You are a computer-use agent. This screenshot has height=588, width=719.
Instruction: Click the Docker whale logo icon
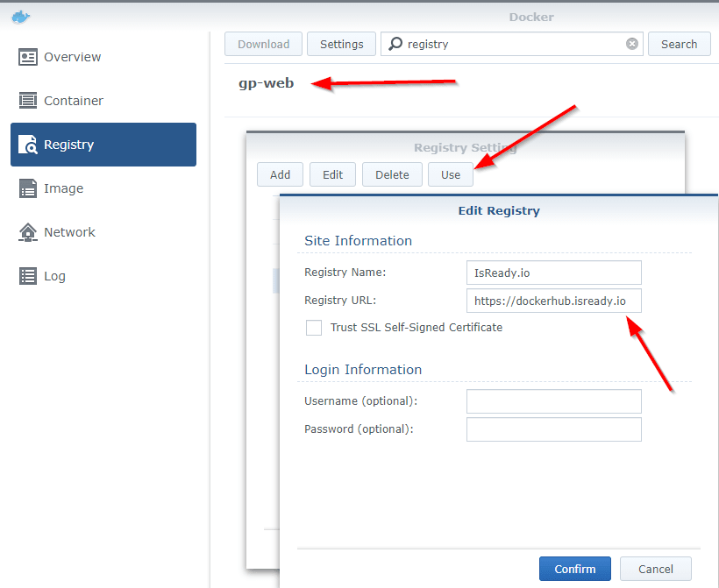coord(21,17)
